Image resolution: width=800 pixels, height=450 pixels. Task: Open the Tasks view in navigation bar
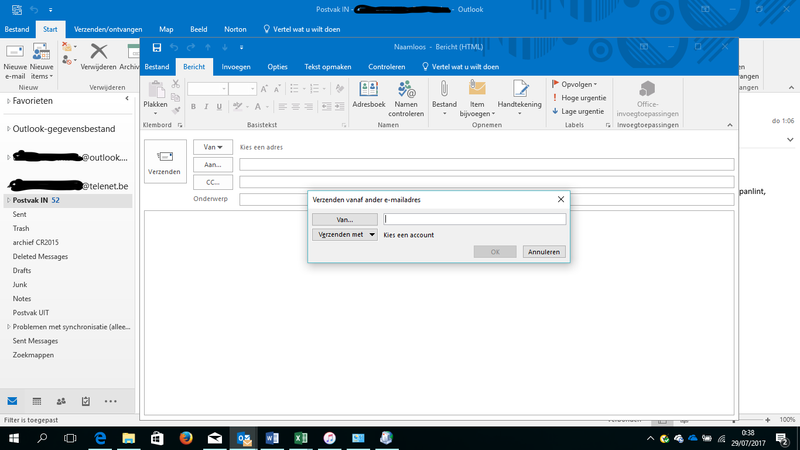coord(86,402)
